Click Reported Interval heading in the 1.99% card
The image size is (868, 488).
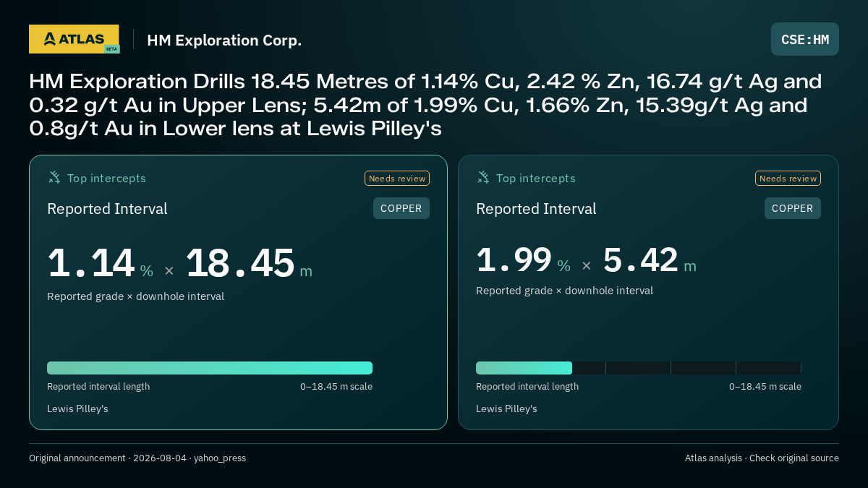pos(536,209)
